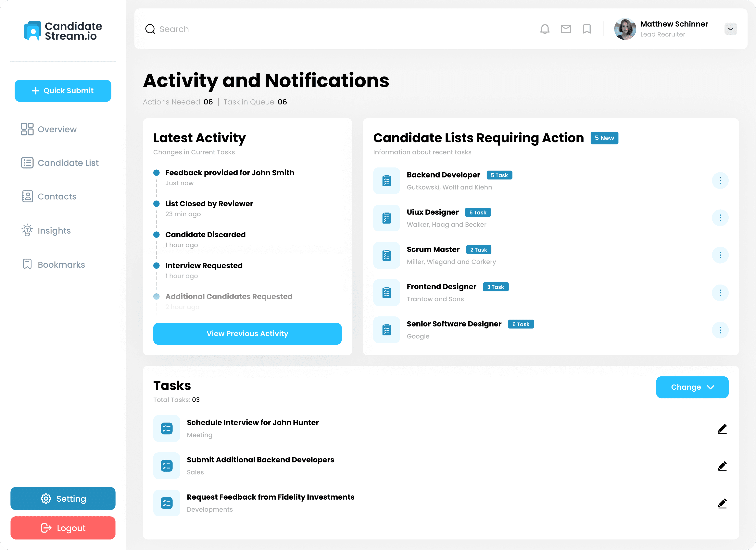The height and width of the screenshot is (550, 756).
Task: Open the Settings page
Action: point(63,499)
